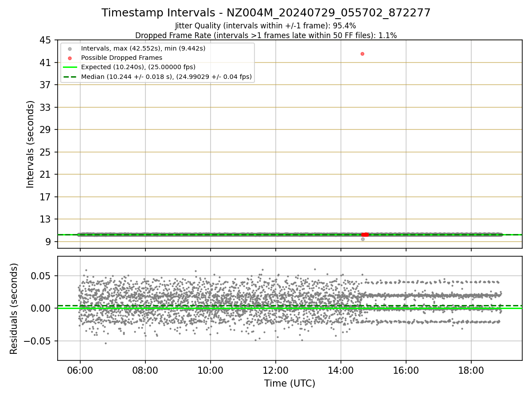Click the 'Residuals (seconds)' y-axis label
This screenshot has width=532, height=399.
tap(14, 309)
